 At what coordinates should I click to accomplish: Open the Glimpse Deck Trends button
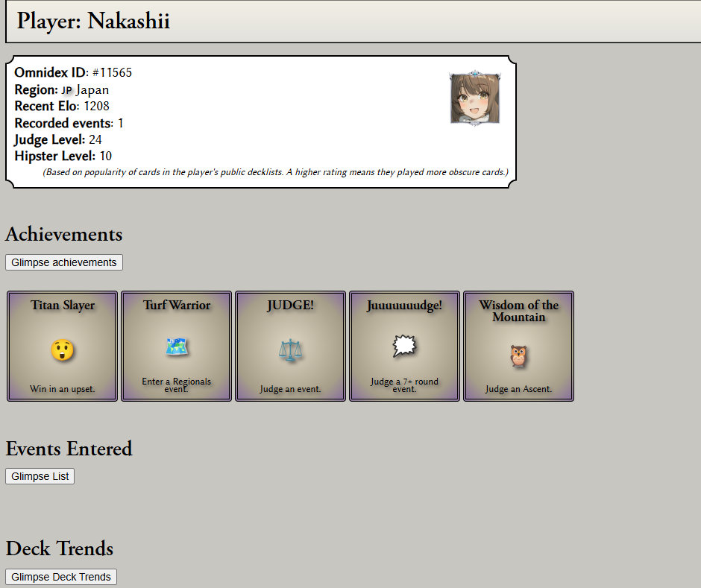coord(61,577)
